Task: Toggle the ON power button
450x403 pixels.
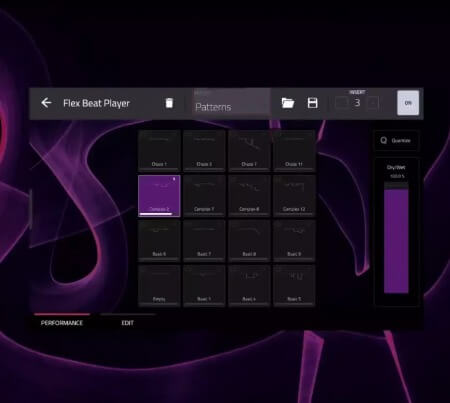Action: pyautogui.click(x=408, y=103)
